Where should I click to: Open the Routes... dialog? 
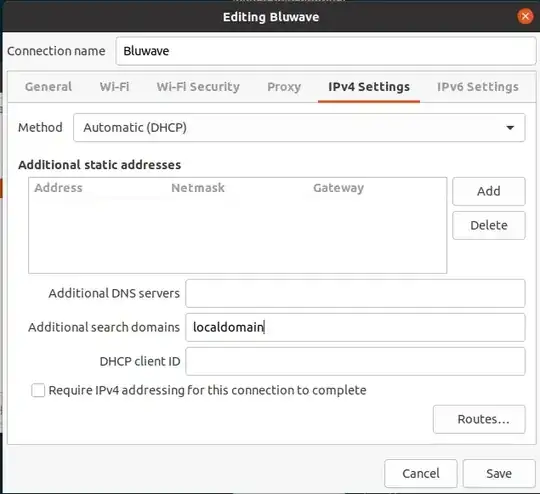[479, 419]
